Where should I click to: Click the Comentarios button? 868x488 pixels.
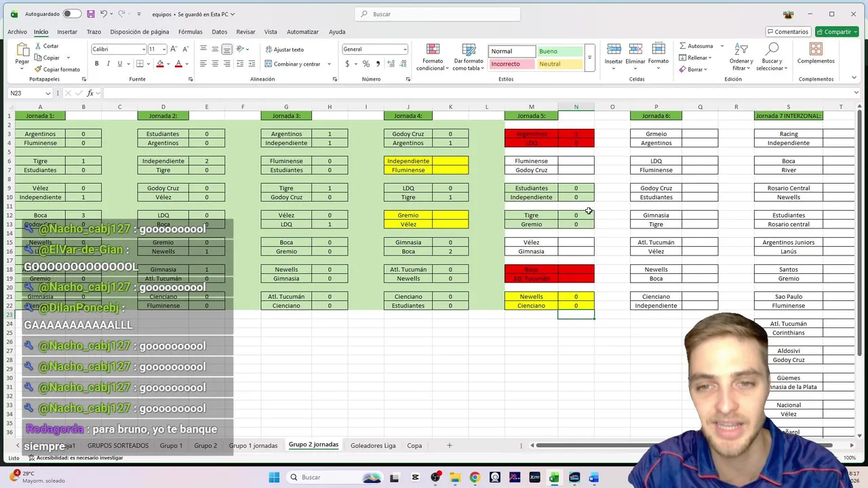(788, 32)
